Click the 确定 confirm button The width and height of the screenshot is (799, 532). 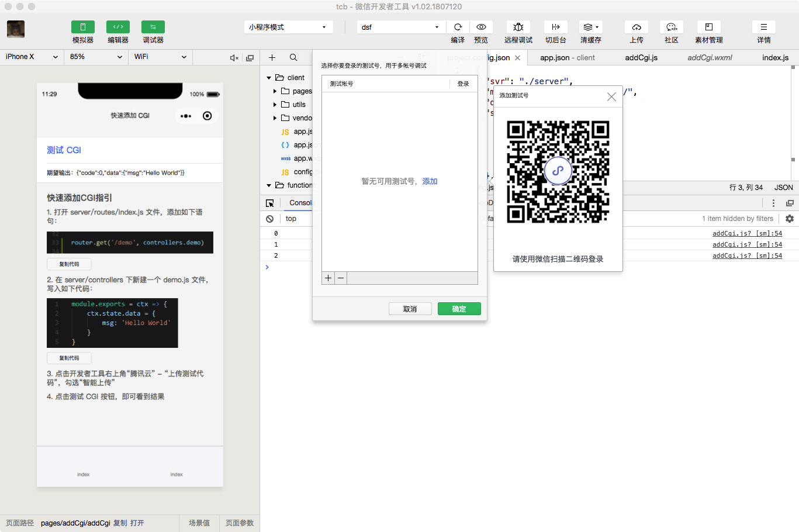tap(459, 309)
